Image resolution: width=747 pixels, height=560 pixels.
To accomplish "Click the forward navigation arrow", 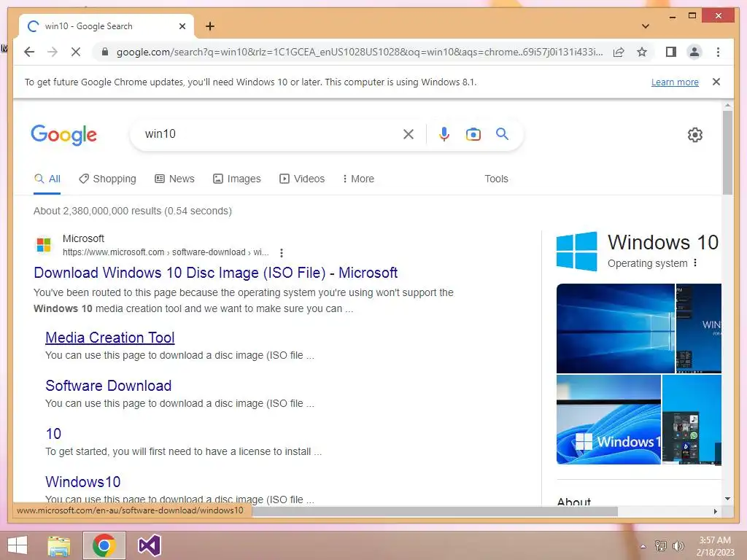I will [53, 52].
